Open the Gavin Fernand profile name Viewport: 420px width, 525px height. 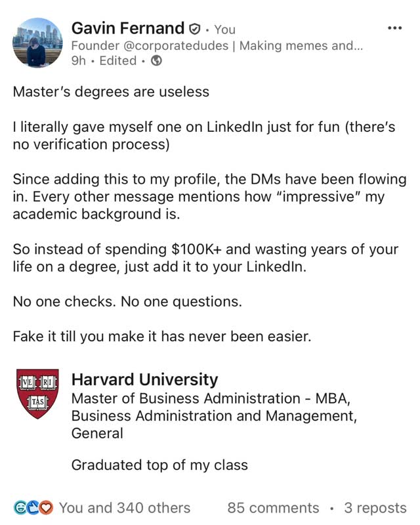click(127, 28)
